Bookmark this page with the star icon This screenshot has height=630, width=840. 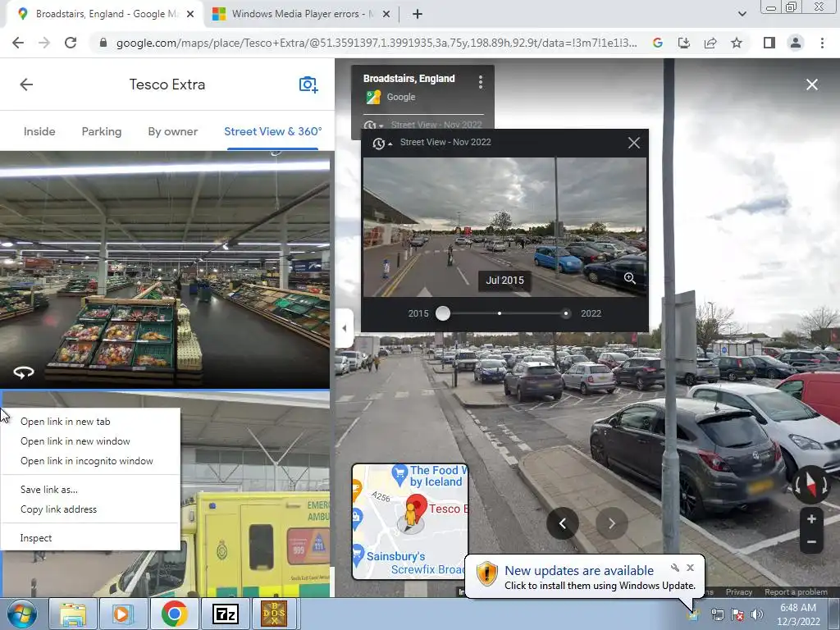(737, 43)
